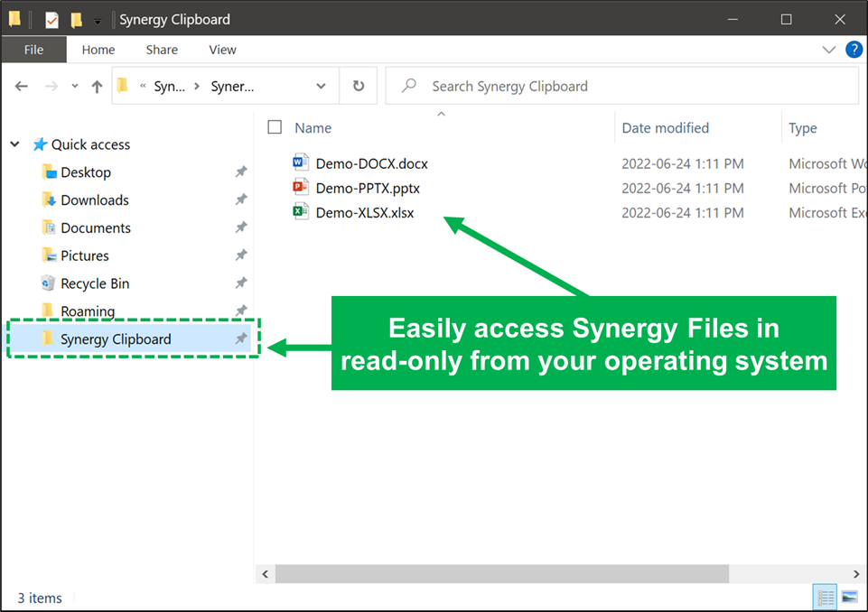The image size is (868, 612).
Task: Select the PowerPoint icon of Demo-PPTX.pptx
Action: click(301, 187)
